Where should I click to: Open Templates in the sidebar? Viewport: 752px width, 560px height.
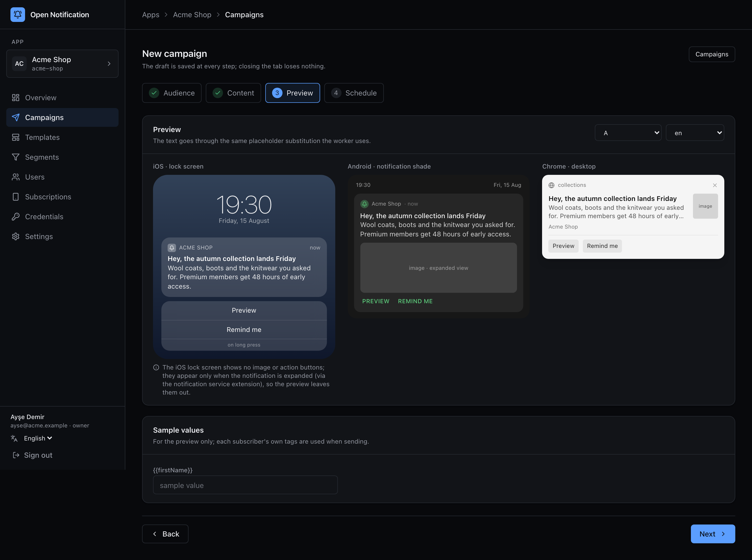click(x=62, y=137)
